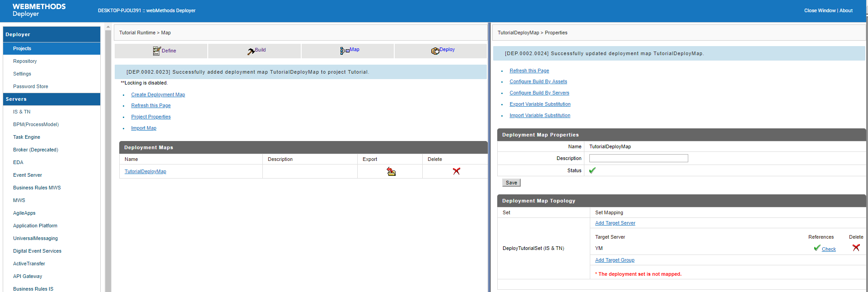The image size is (868, 292).
Task: Click Create Deployment Map link
Action: point(158,94)
